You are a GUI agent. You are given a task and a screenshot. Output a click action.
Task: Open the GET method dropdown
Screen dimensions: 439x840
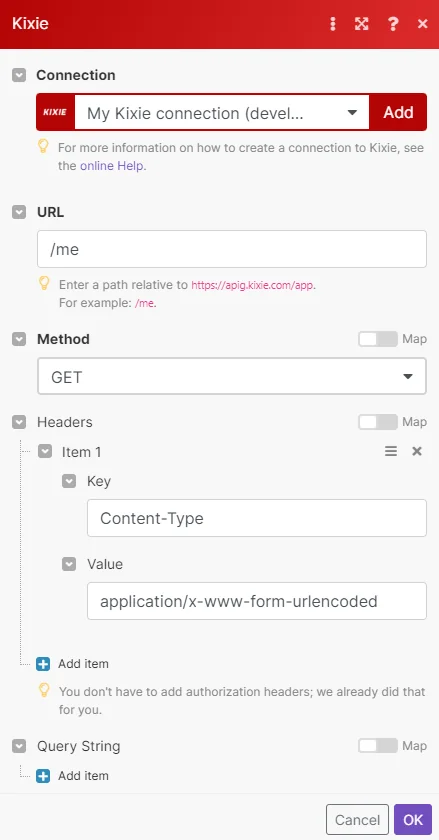coord(232,377)
